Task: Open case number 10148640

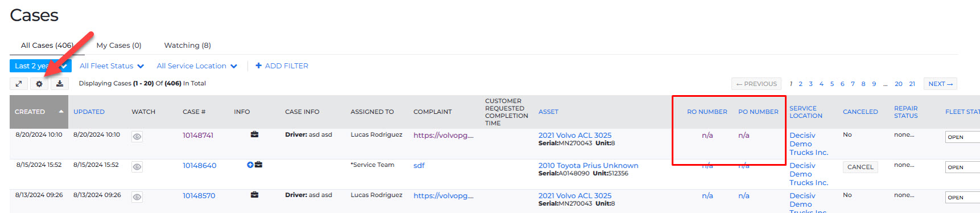Action: pyautogui.click(x=199, y=166)
